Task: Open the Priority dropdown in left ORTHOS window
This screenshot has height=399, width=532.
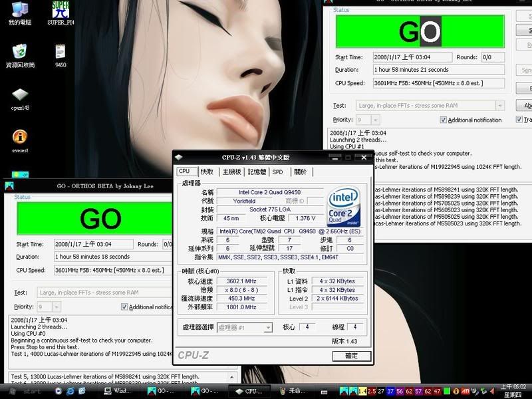Action: pyautogui.click(x=57, y=307)
